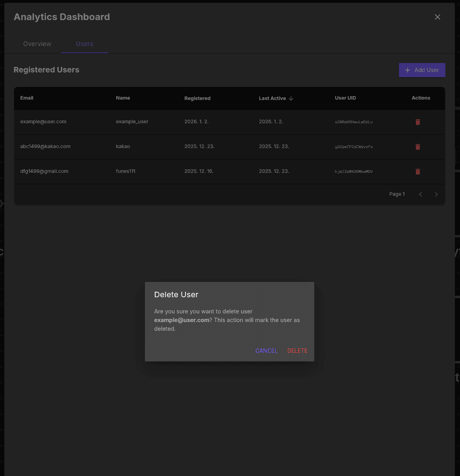Go to next page with right chevron
This screenshot has height=476, width=460.
point(436,194)
